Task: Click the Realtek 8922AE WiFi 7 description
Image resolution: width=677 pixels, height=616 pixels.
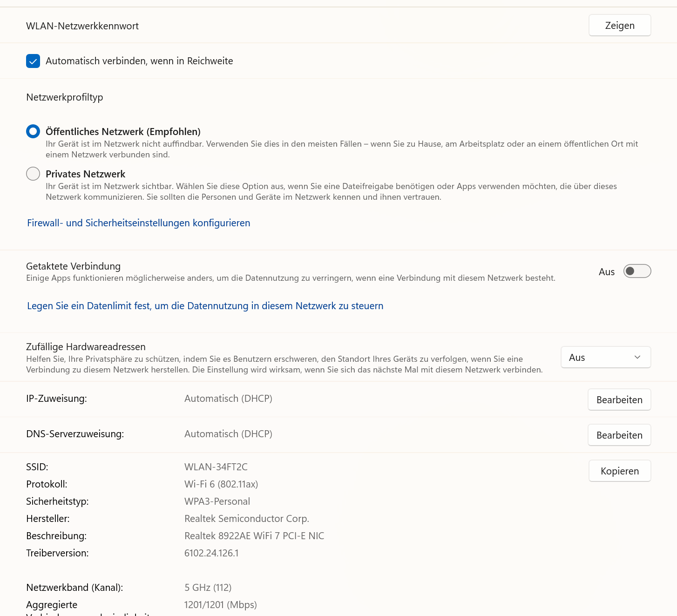Action: pyautogui.click(x=254, y=536)
